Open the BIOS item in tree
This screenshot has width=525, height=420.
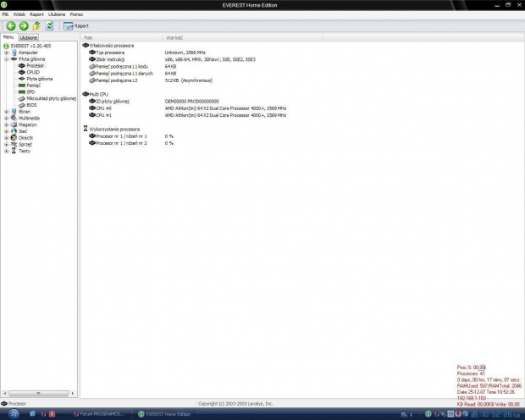coord(28,105)
